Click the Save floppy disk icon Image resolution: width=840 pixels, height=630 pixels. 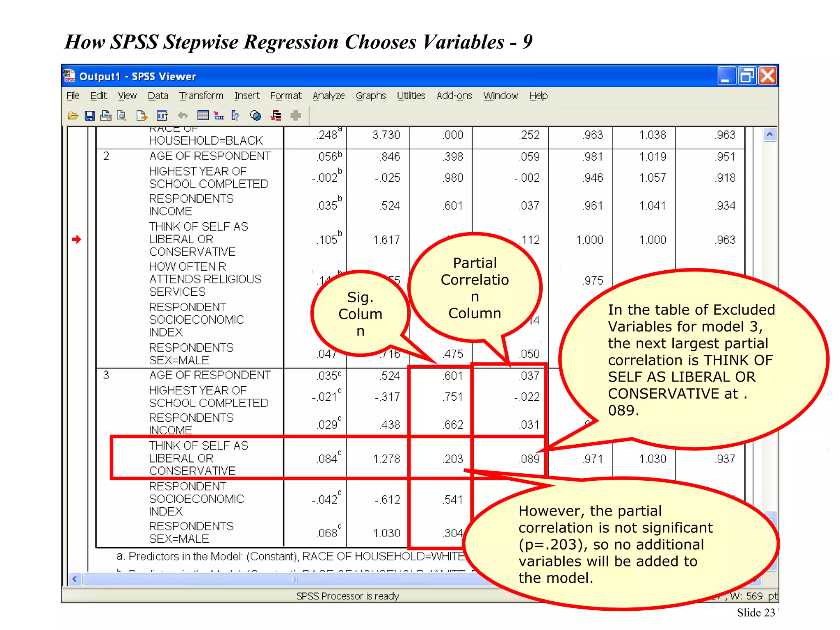tap(89, 116)
